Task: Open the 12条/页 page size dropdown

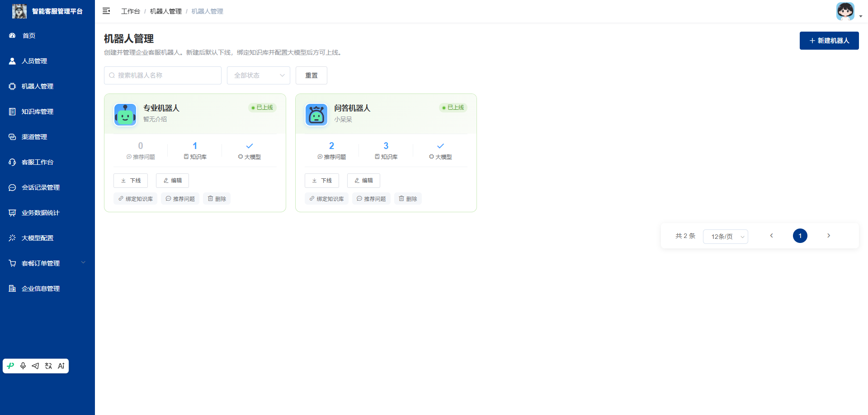Action: [x=726, y=237]
